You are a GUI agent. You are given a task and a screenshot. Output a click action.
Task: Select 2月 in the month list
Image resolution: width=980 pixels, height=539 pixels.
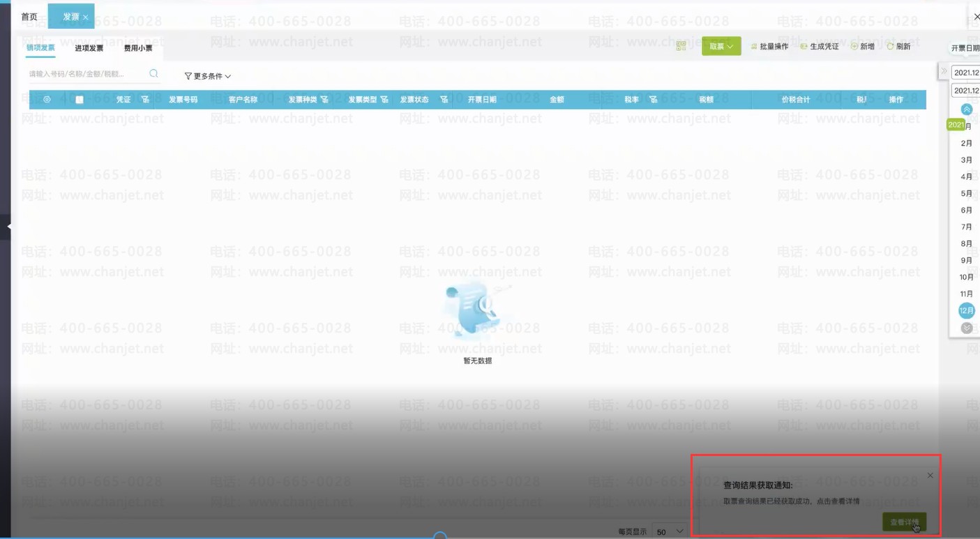click(x=966, y=143)
